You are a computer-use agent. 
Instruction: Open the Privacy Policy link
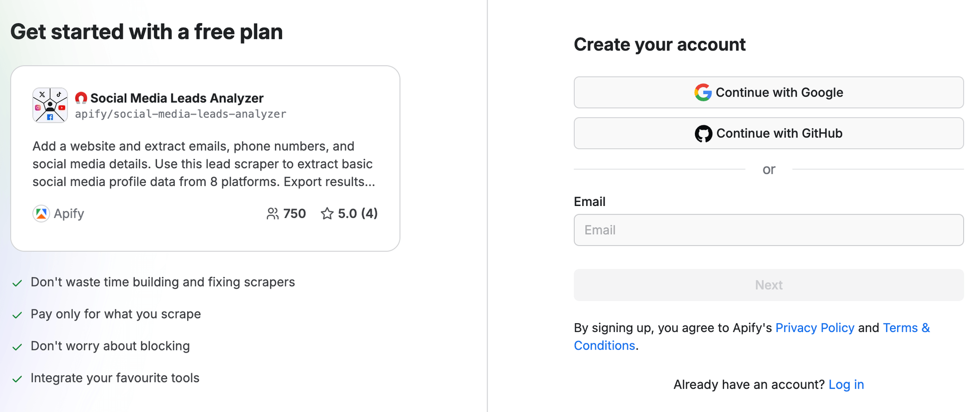click(x=814, y=328)
